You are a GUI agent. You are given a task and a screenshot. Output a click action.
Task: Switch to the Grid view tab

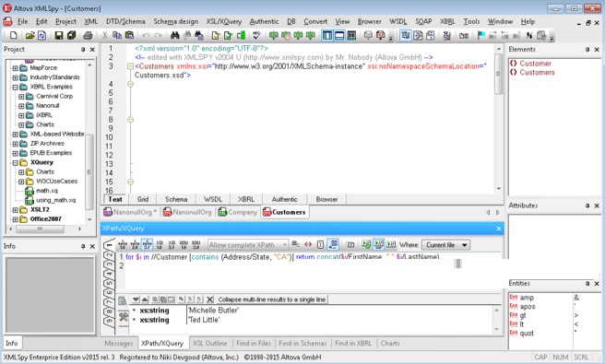[143, 199]
